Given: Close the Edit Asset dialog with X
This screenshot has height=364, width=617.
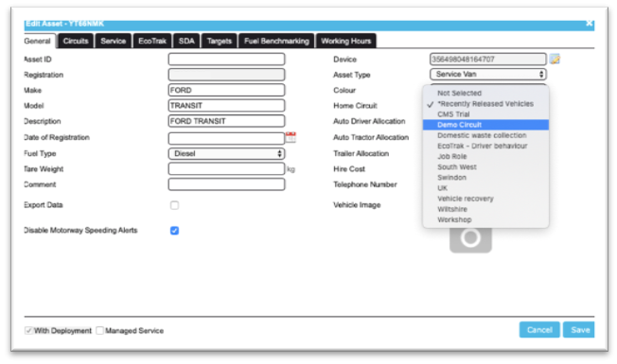Looking at the screenshot, I should 589,24.
